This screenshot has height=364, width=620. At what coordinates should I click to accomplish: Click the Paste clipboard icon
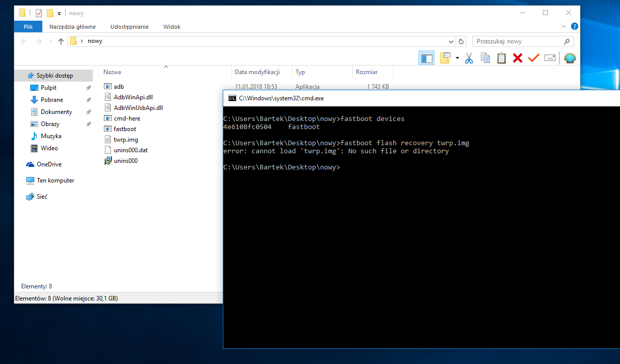point(501,58)
